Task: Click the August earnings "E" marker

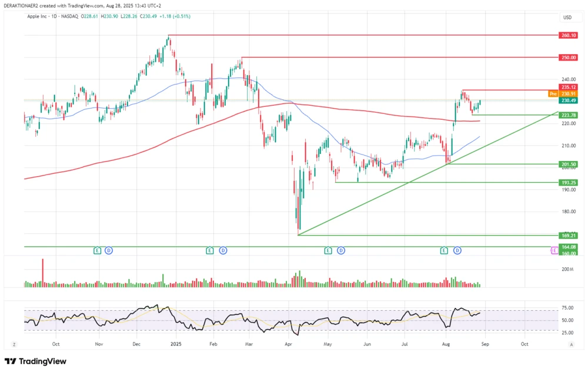Action: tap(443, 250)
